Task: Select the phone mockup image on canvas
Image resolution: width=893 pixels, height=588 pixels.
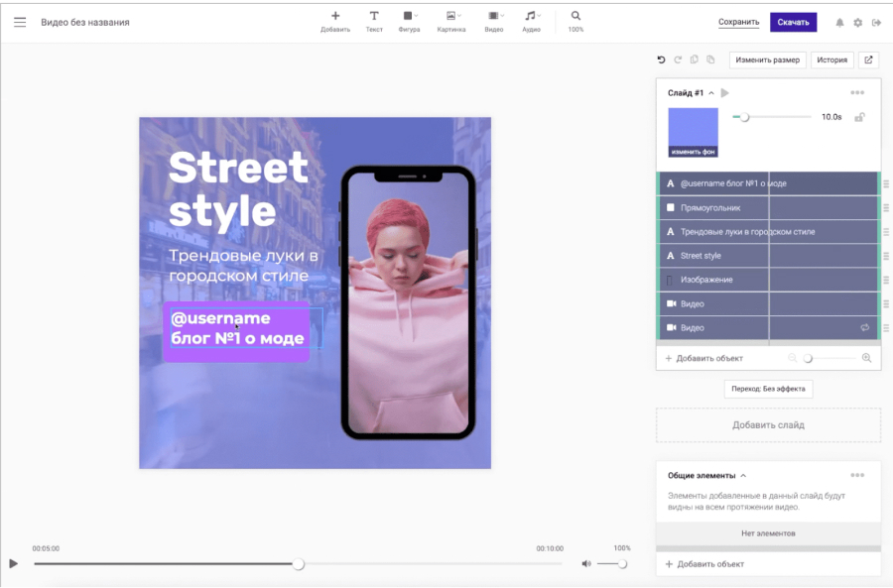Action: (409, 302)
